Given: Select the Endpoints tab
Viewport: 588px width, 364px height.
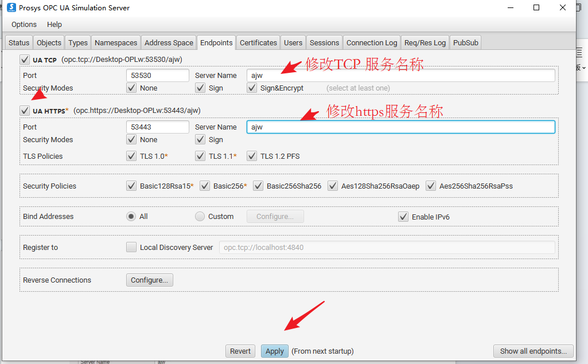Looking at the screenshot, I should coord(216,43).
